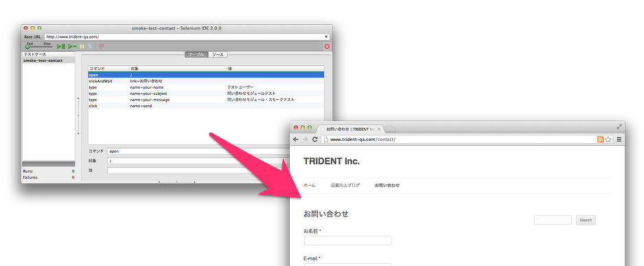Click the RSS feed icon in address bar
644x266 pixels.
[x=601, y=140]
